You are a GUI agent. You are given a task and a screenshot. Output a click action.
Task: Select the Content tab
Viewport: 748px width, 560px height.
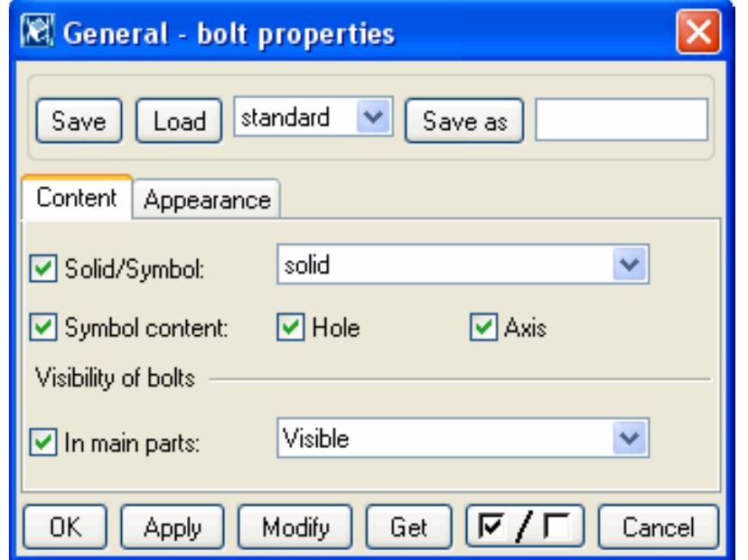tap(77, 198)
